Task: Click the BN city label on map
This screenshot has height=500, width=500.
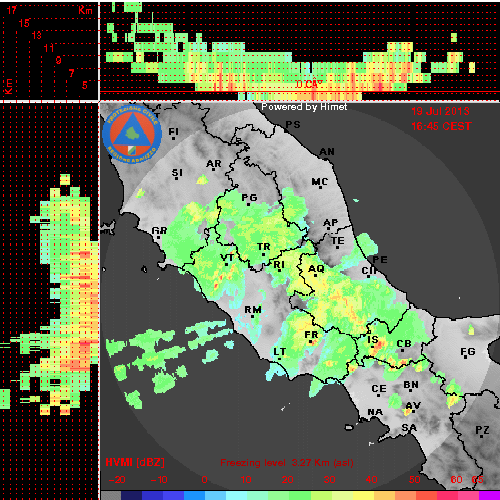Action: (x=411, y=385)
